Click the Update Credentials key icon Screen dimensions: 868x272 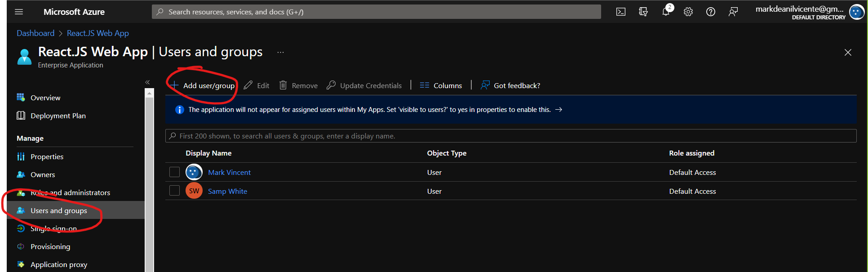[x=331, y=85]
